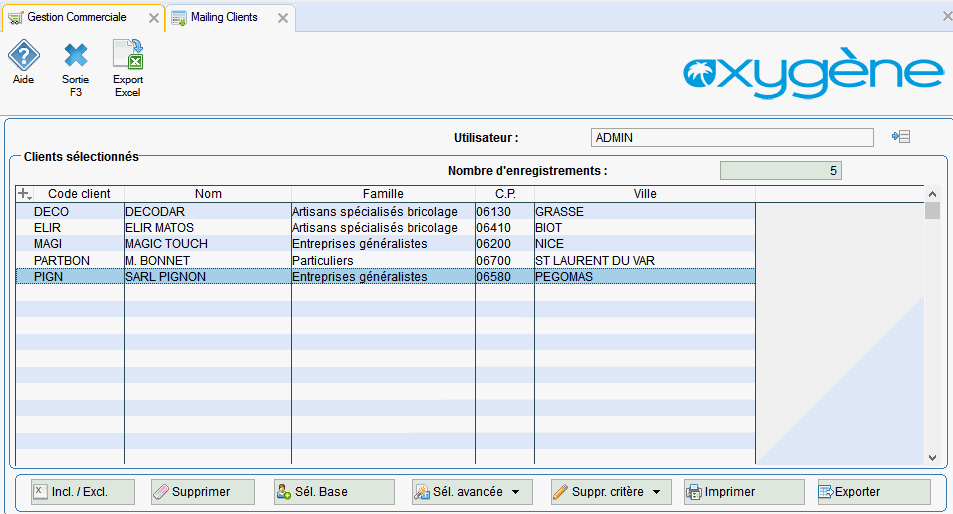Click the icon beside the Utilisateur field
Screen dimensions: 953x514
pyautogui.click(x=900, y=137)
